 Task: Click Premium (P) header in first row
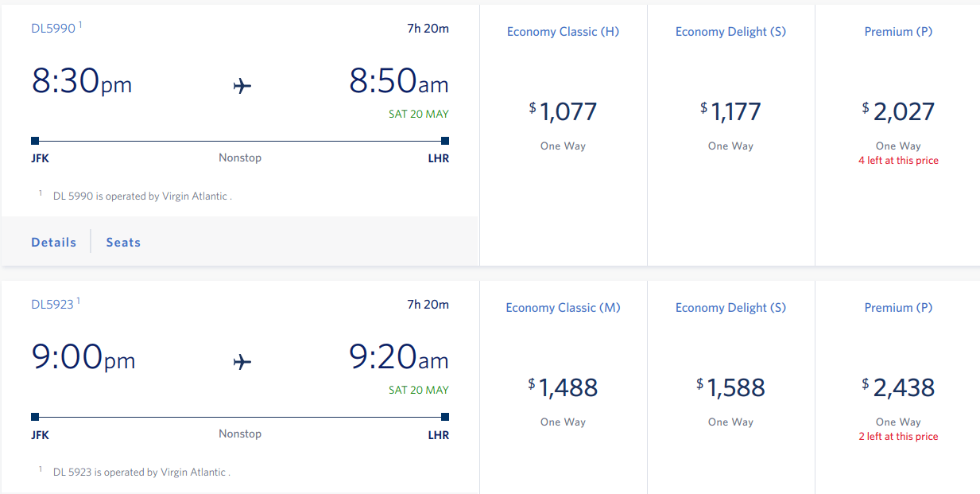898,32
